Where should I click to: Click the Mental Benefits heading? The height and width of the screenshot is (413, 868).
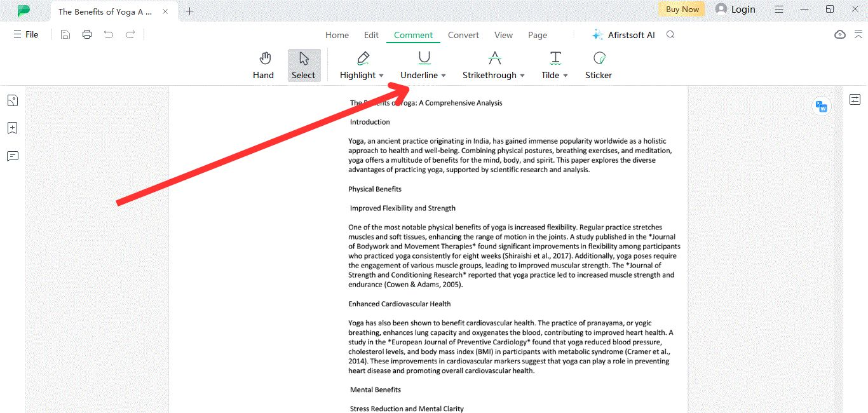pyautogui.click(x=376, y=390)
